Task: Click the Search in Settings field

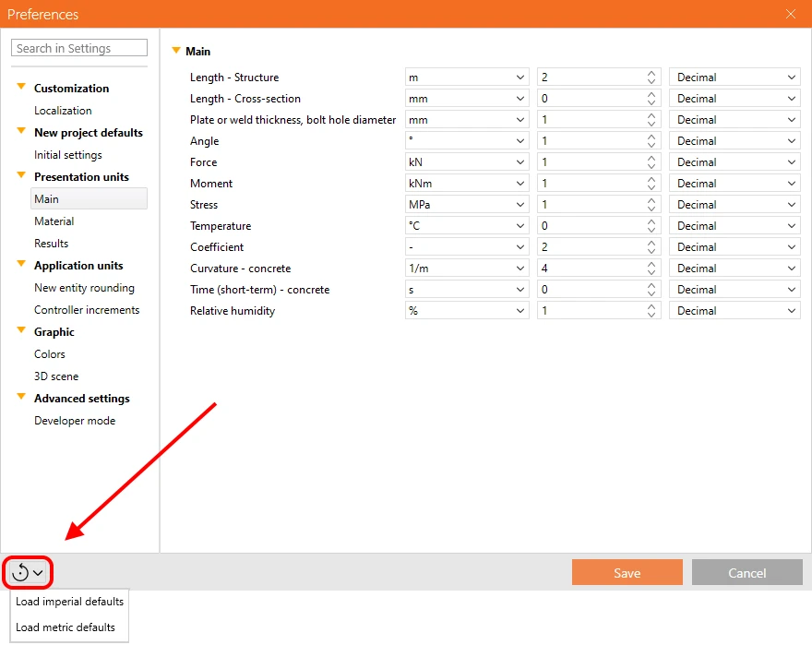Action: [x=79, y=48]
